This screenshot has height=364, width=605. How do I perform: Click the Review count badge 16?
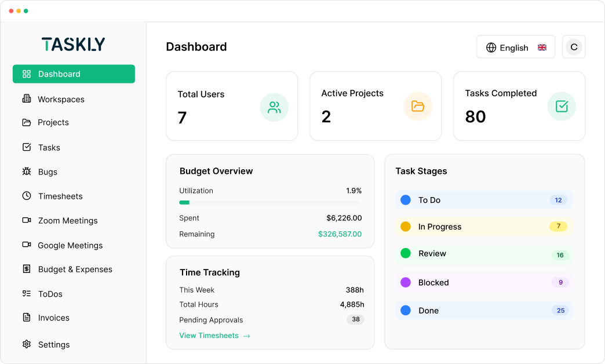coord(560,255)
